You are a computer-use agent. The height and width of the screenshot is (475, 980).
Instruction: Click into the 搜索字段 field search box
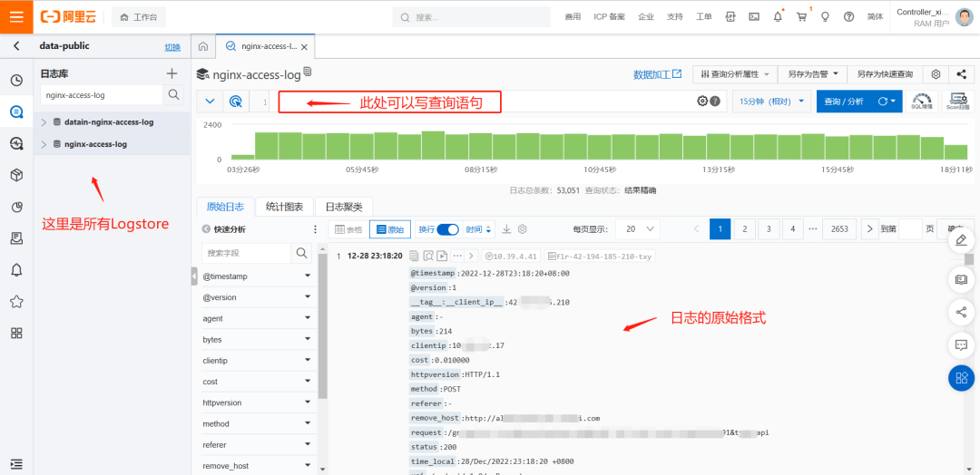[246, 253]
